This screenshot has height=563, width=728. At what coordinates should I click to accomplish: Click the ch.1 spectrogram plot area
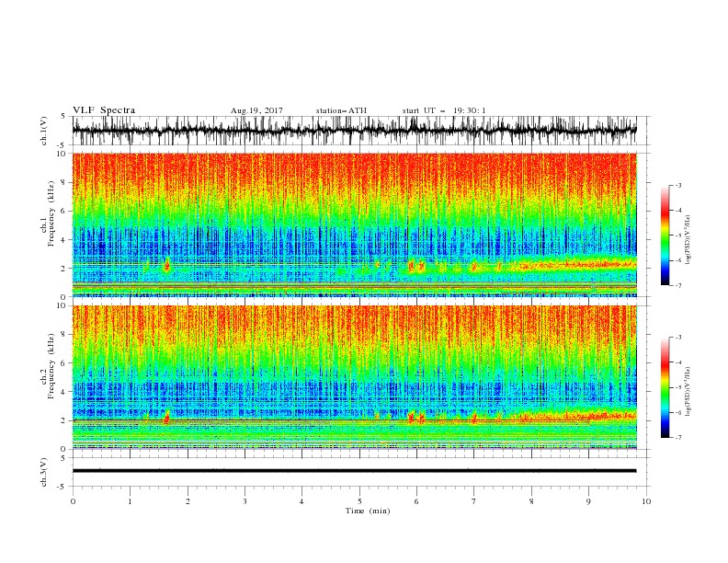click(x=354, y=224)
